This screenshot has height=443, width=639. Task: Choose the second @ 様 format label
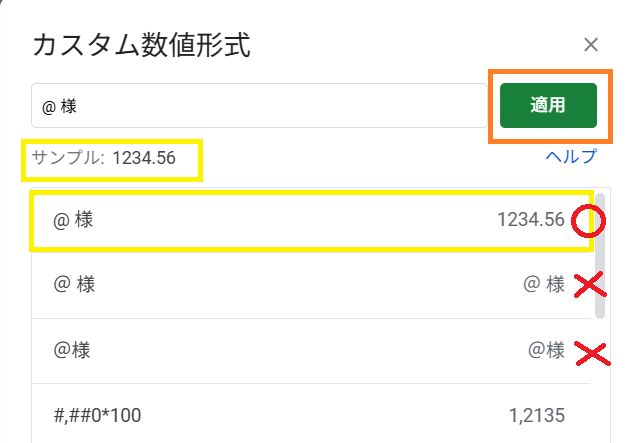pyautogui.click(x=74, y=284)
